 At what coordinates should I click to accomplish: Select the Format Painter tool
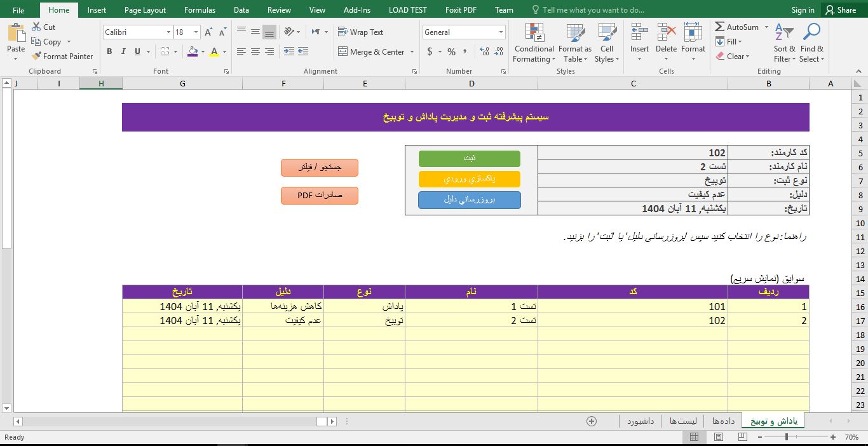tap(62, 56)
